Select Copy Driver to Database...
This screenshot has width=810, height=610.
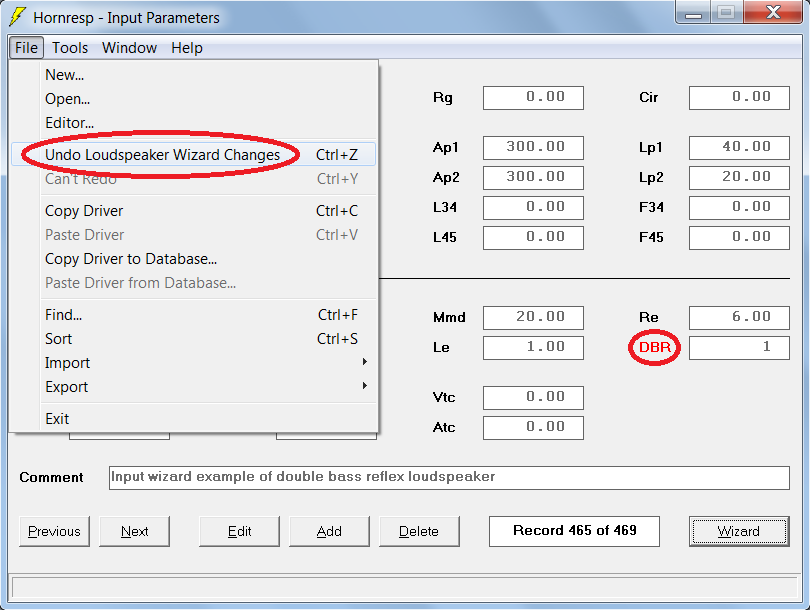click(193, 259)
